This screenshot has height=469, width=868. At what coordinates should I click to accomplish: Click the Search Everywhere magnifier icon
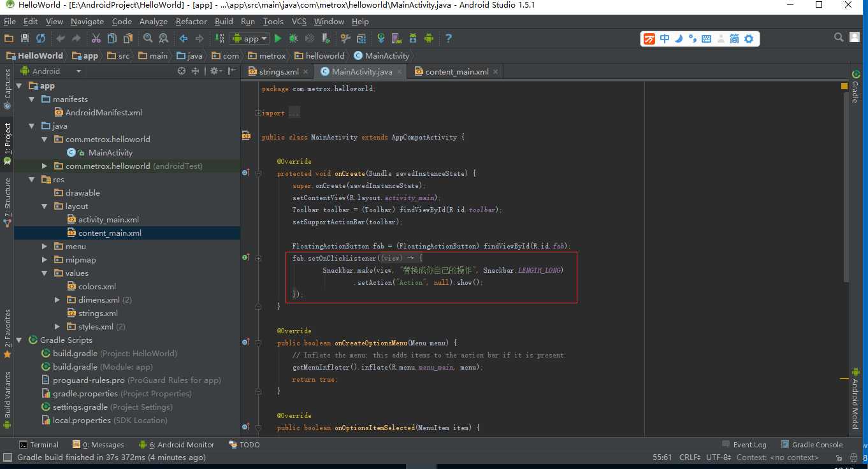click(x=839, y=38)
